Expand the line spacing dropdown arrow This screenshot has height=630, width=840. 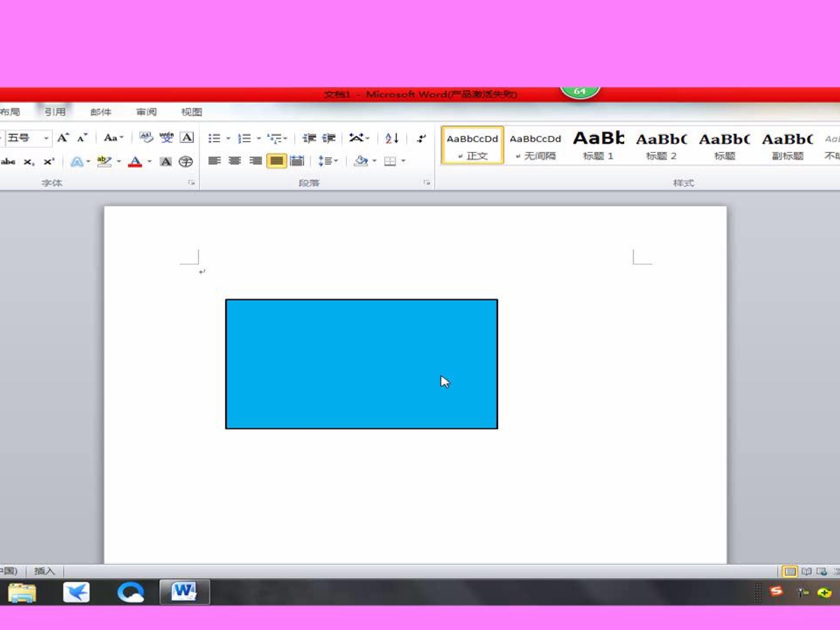tap(336, 161)
